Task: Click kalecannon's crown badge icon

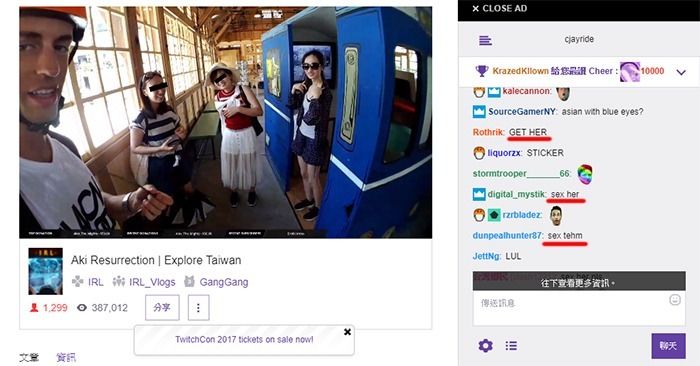Action: pyautogui.click(x=494, y=92)
